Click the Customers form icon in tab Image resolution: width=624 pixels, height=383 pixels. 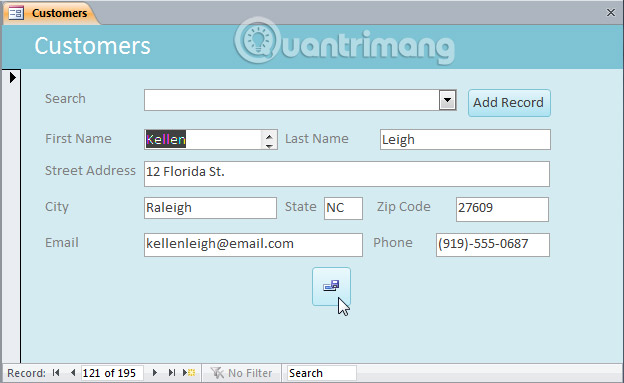coord(16,13)
